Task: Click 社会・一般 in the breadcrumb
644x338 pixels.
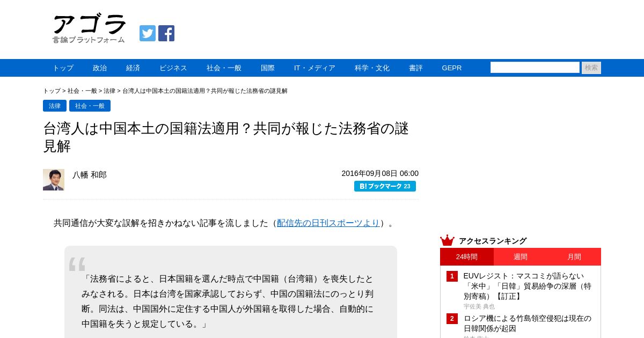Action: pos(82,91)
